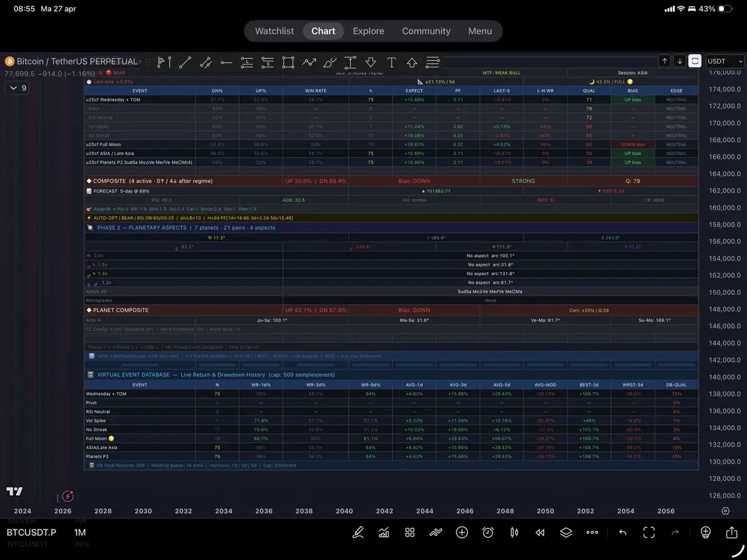Image resolution: width=747 pixels, height=560 pixels.
Task: Pick the Text annotation tool
Action: tap(392, 62)
